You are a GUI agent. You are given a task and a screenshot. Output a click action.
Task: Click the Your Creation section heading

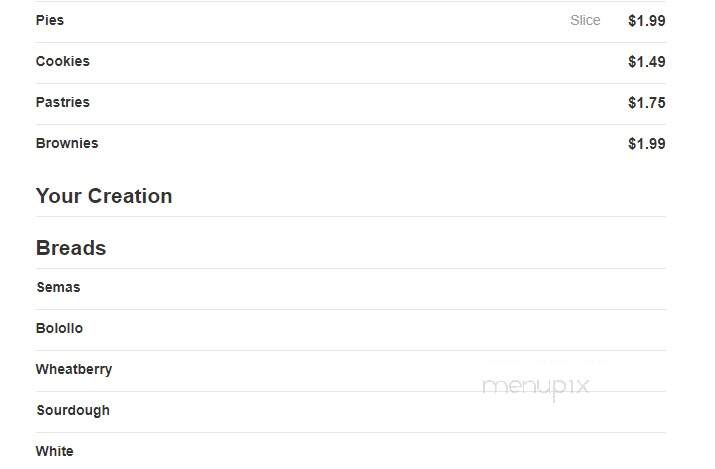tap(104, 196)
